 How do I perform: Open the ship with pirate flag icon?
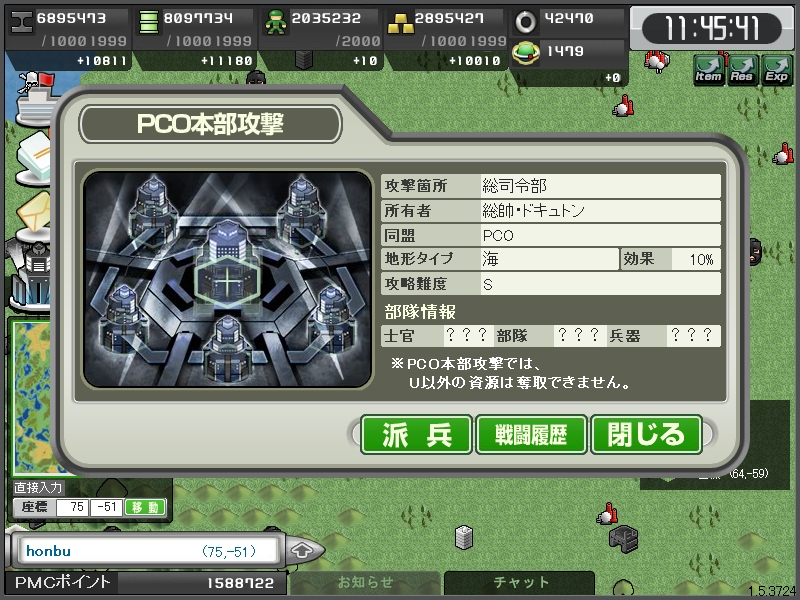tap(34, 99)
